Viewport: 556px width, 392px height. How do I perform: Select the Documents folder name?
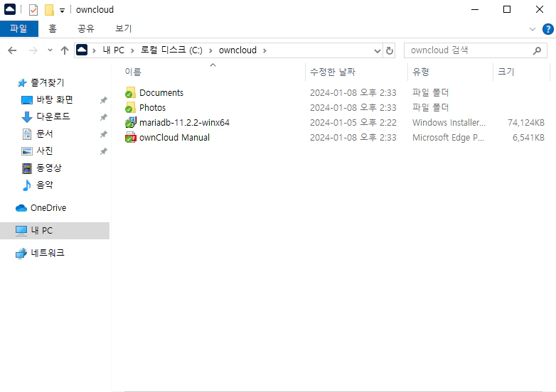pyautogui.click(x=161, y=93)
